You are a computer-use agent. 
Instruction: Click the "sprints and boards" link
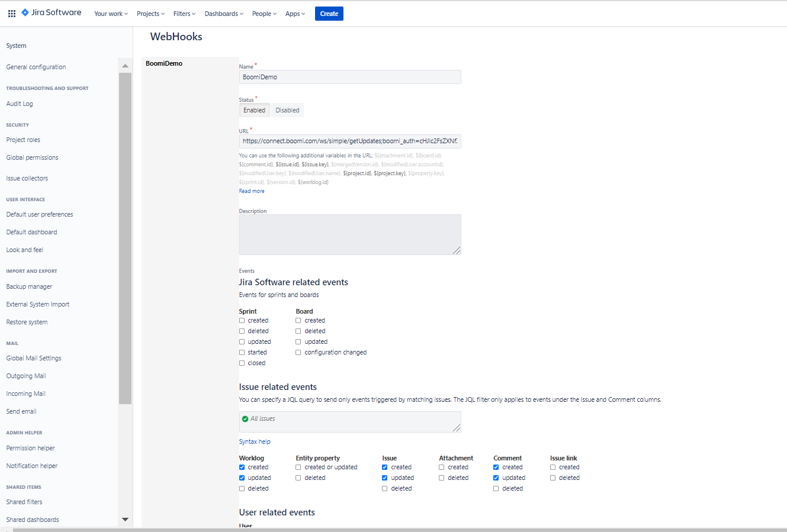point(288,294)
